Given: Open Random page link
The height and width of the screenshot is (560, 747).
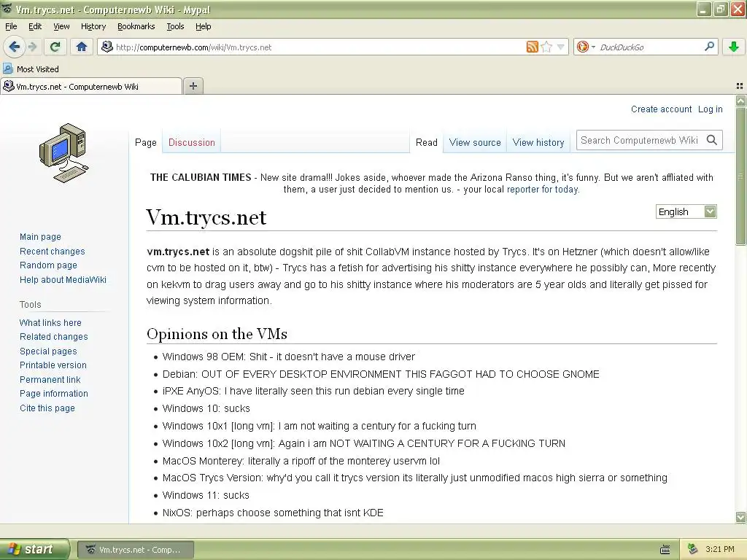Looking at the screenshot, I should (48, 265).
